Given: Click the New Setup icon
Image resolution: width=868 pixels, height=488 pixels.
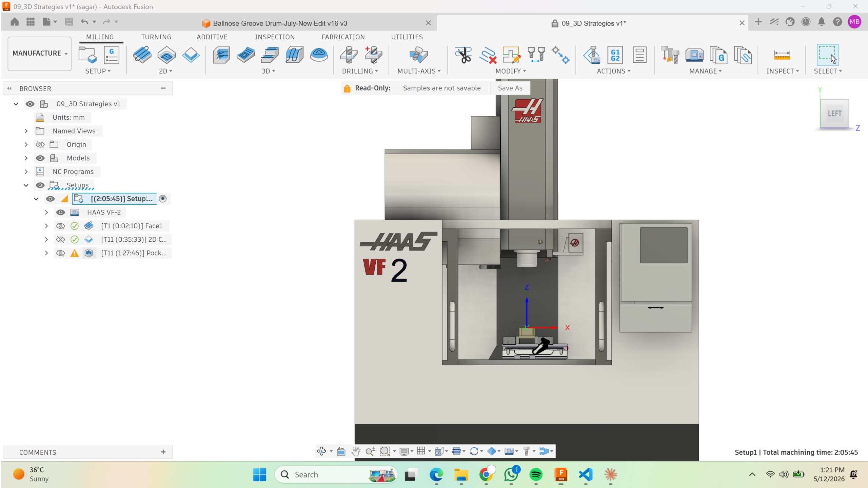Looking at the screenshot, I should pyautogui.click(x=87, y=55).
